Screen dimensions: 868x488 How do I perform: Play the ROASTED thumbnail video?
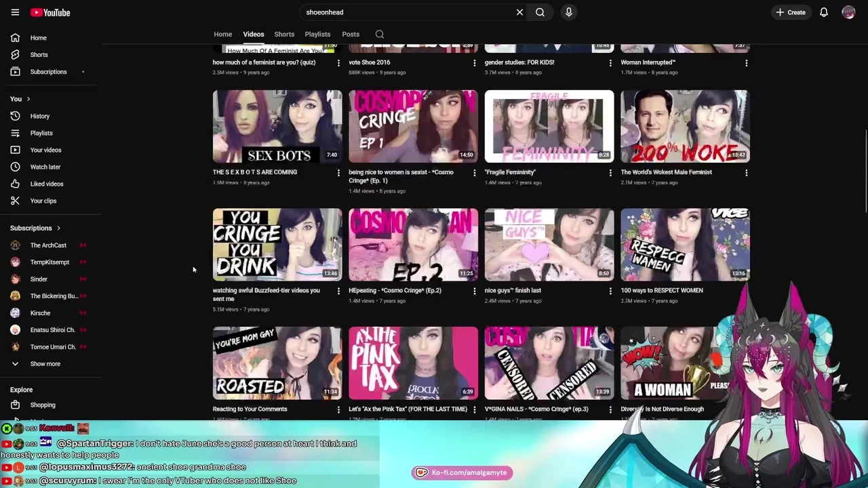pyautogui.click(x=277, y=363)
